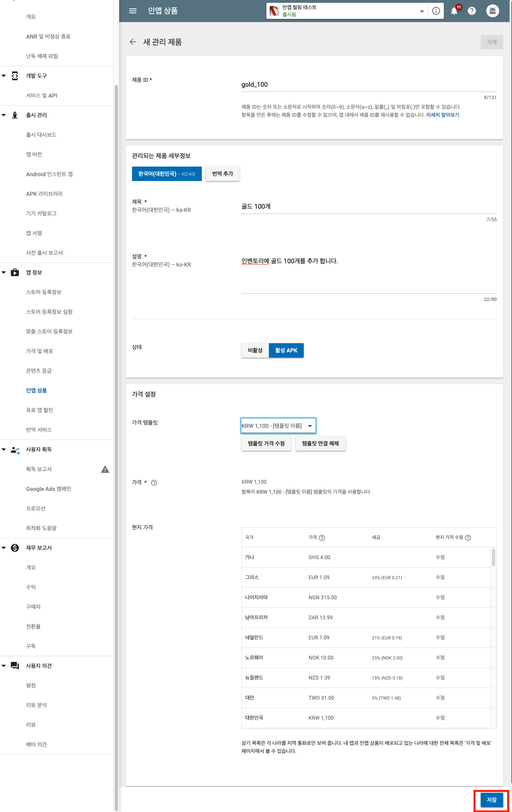Open 가격 및 배포 in the sidebar

(40, 351)
